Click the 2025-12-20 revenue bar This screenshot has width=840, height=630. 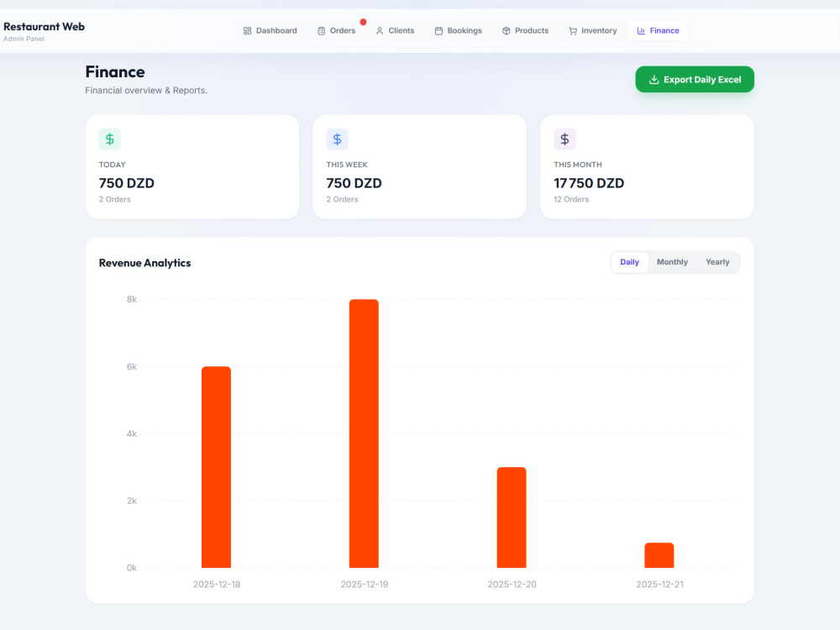[x=512, y=517]
